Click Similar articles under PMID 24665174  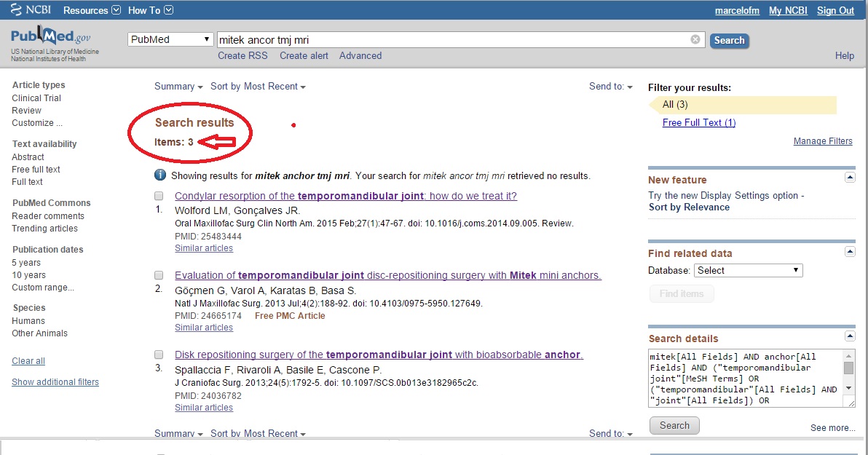204,327
